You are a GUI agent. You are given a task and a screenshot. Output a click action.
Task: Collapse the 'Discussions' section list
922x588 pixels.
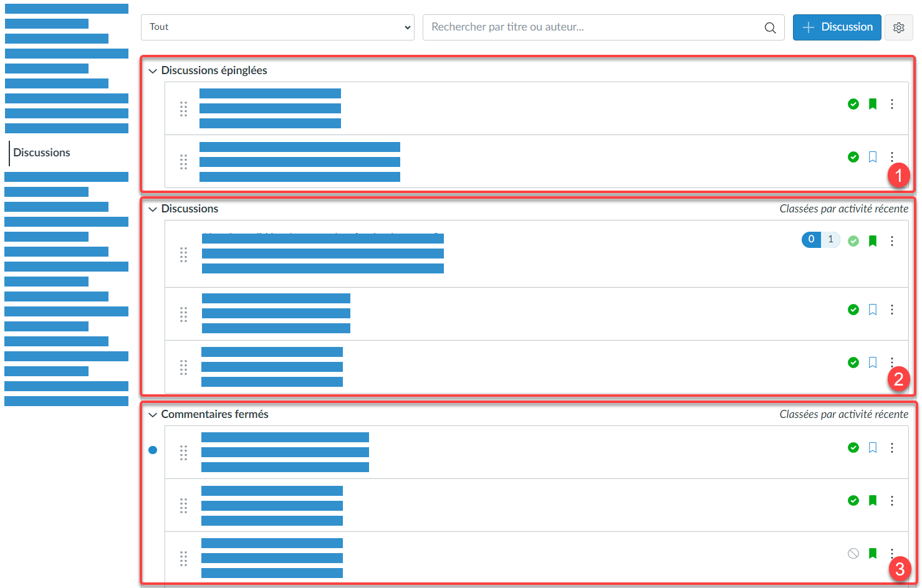point(153,209)
